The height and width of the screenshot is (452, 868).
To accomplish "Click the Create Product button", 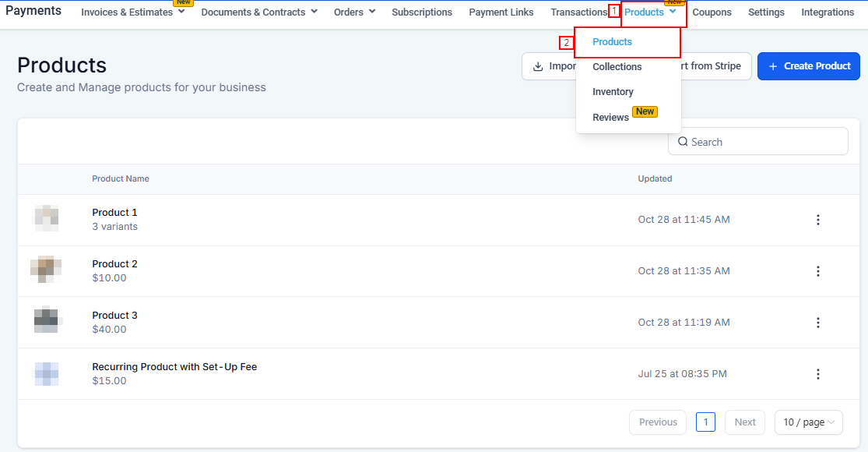I will pos(808,66).
